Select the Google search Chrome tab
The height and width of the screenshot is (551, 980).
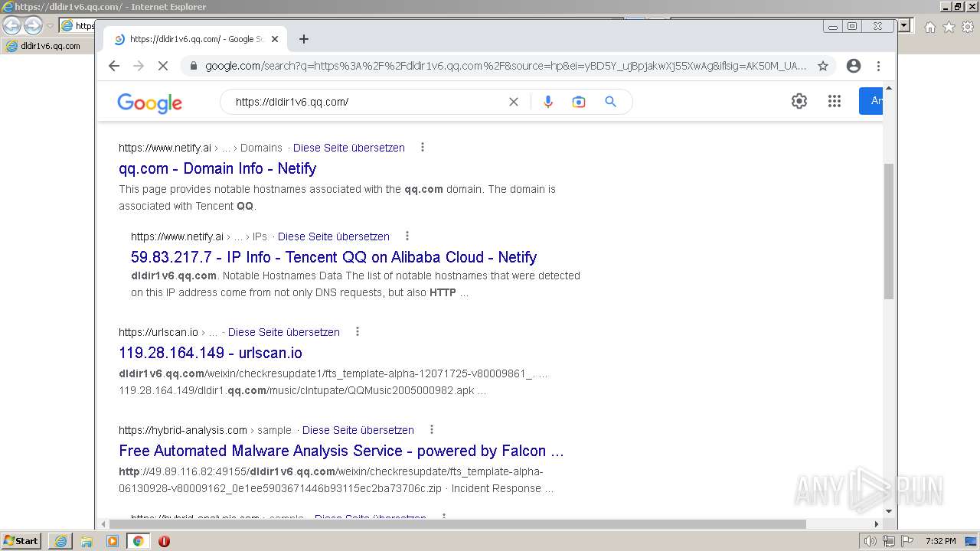(x=196, y=39)
